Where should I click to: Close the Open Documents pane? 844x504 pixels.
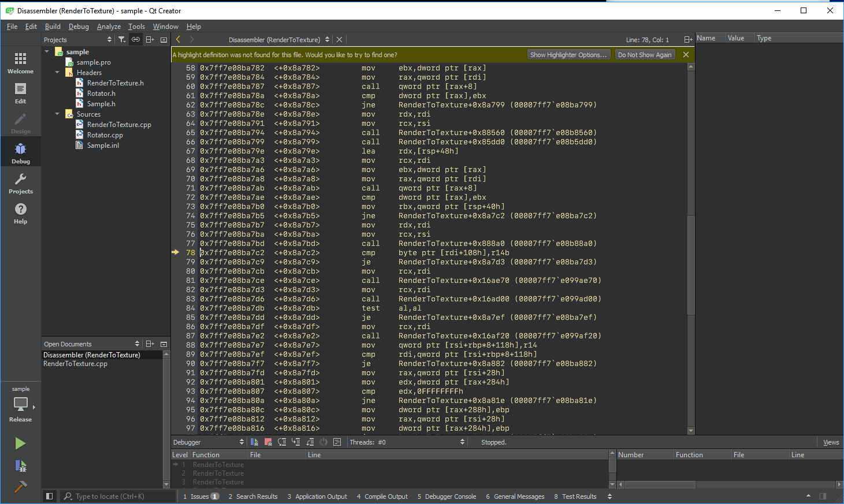pos(163,344)
